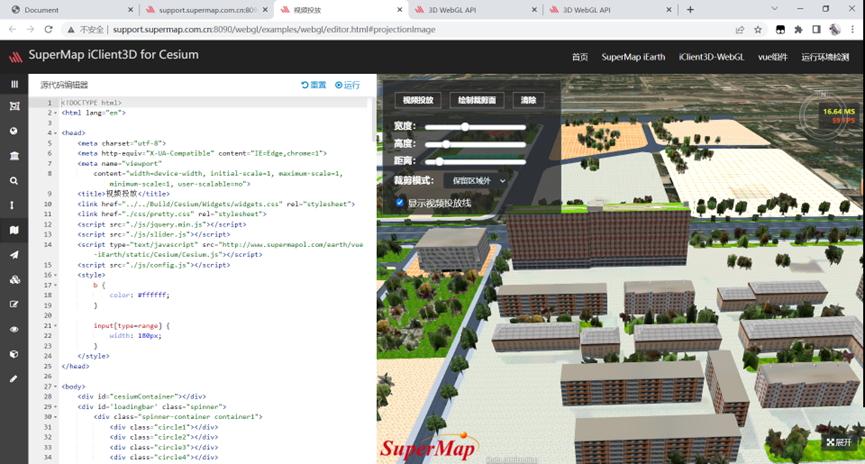The height and width of the screenshot is (464, 865).
Task: Open the stacked cubes icon category
Action: click(x=14, y=280)
